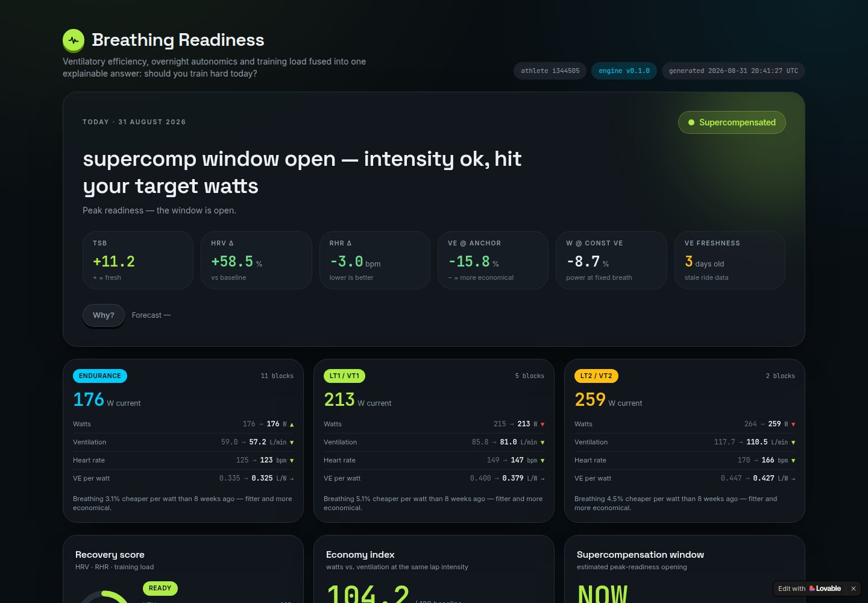Select the VE FRESHNESS 3 days old card
The height and width of the screenshot is (603, 868).
point(730,260)
